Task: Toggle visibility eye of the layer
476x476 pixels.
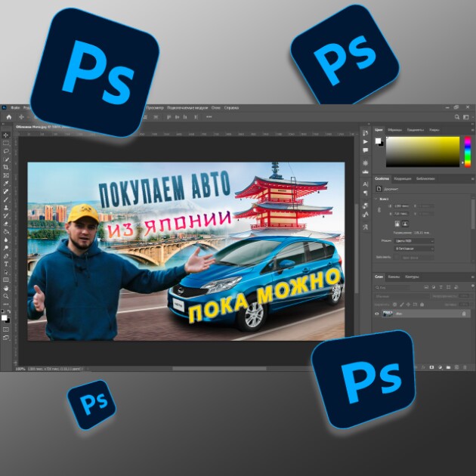Action: [377, 314]
